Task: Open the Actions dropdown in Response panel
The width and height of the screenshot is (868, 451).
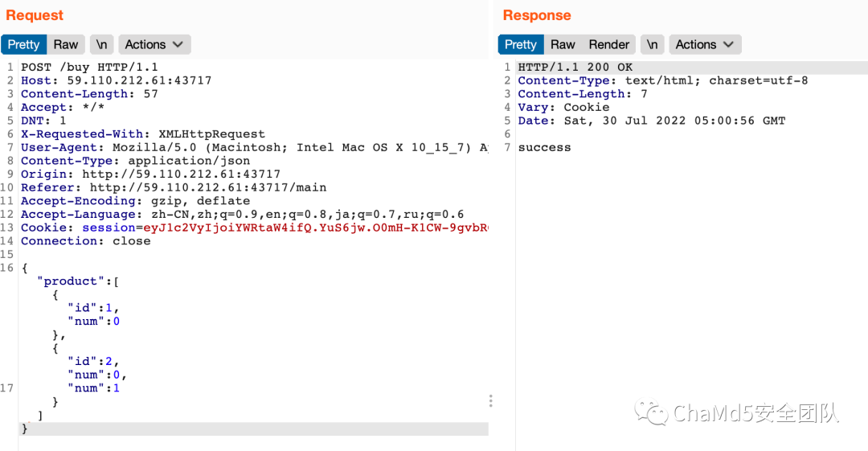Action: [705, 44]
